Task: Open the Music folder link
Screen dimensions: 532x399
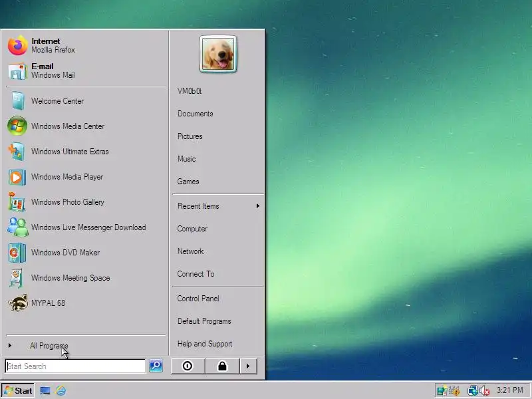Action: (187, 159)
